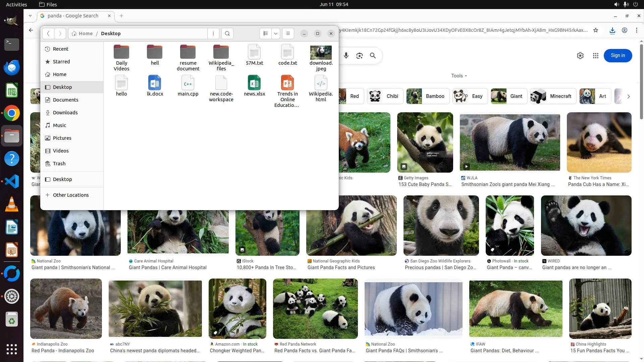This screenshot has height=362, width=644.
Task: Open Chrome downloads icon
Action: [x=612, y=30]
